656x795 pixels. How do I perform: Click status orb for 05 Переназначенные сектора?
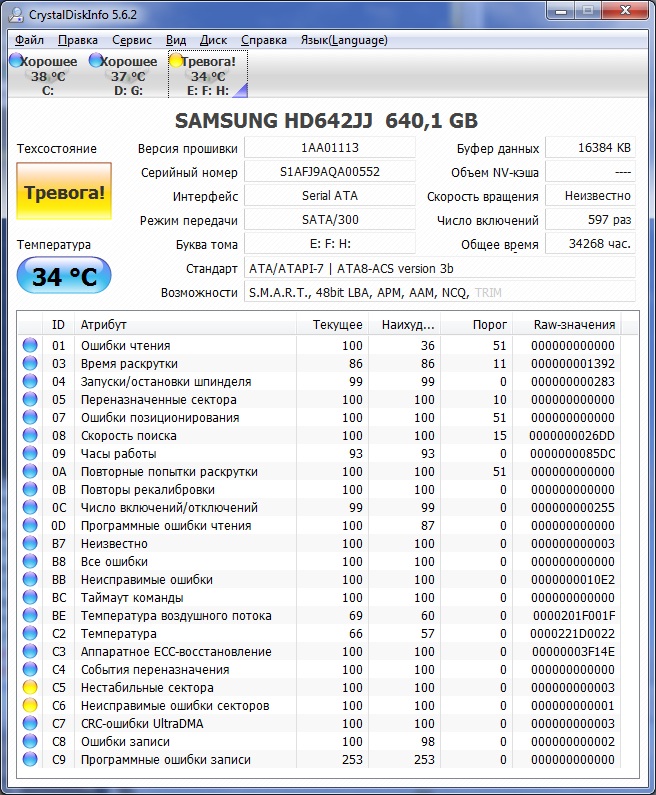[x=30, y=400]
